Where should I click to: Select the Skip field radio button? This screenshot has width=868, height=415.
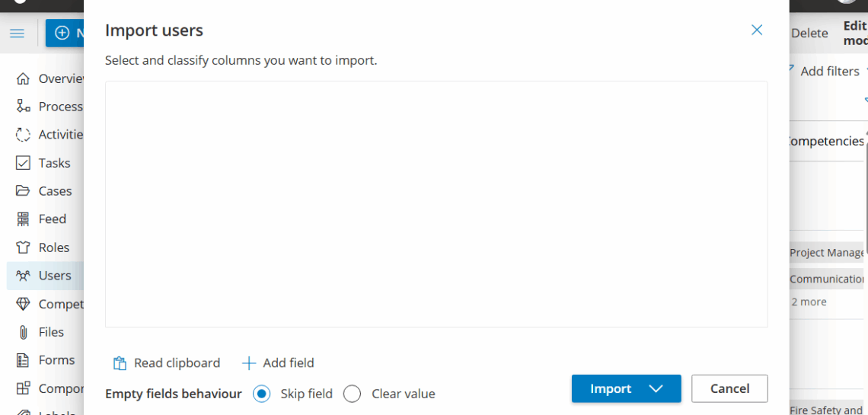(261, 394)
